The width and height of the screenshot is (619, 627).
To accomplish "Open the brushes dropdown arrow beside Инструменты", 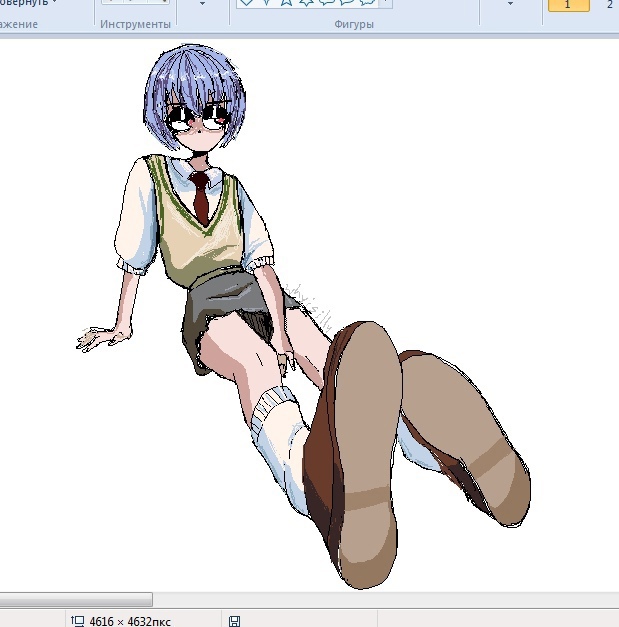I will (x=202, y=4).
